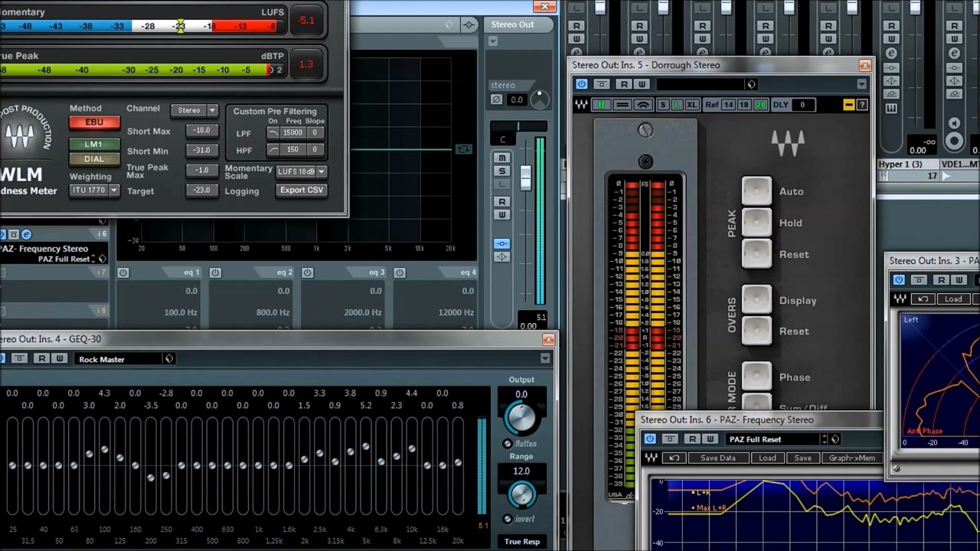Screen dimensions: 980x551
Task: Select Ref 20 in Dorrough toolbar
Action: pyautogui.click(x=760, y=105)
